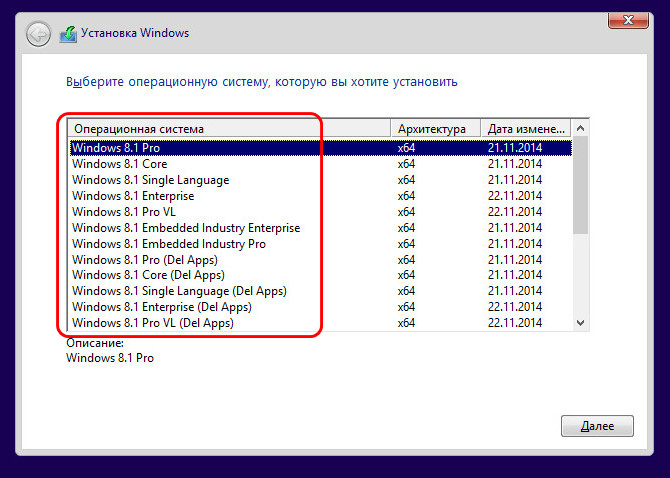Select Windows 8.1 Core (Del Apps)

point(320,275)
